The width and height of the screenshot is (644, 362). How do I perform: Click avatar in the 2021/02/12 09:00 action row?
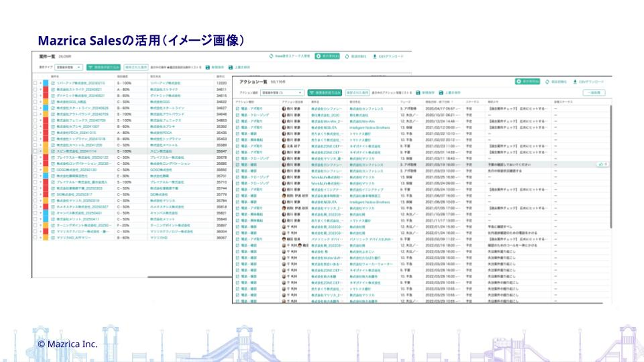284,127
